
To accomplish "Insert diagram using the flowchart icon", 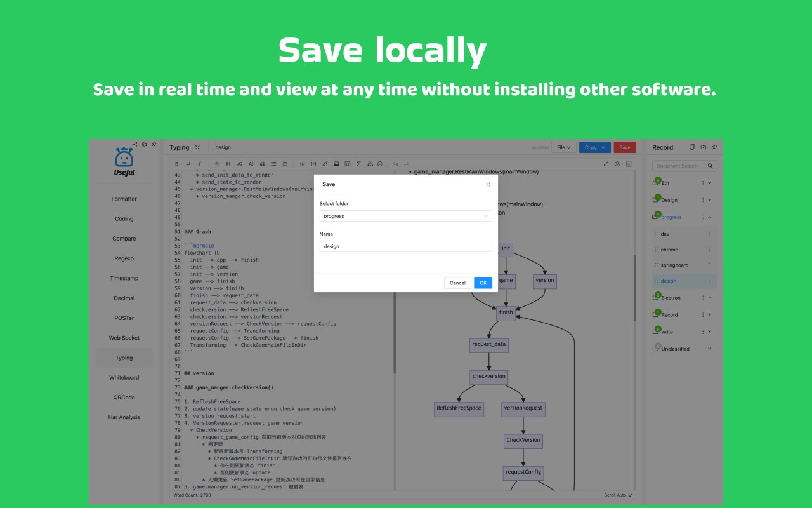I will [x=370, y=164].
